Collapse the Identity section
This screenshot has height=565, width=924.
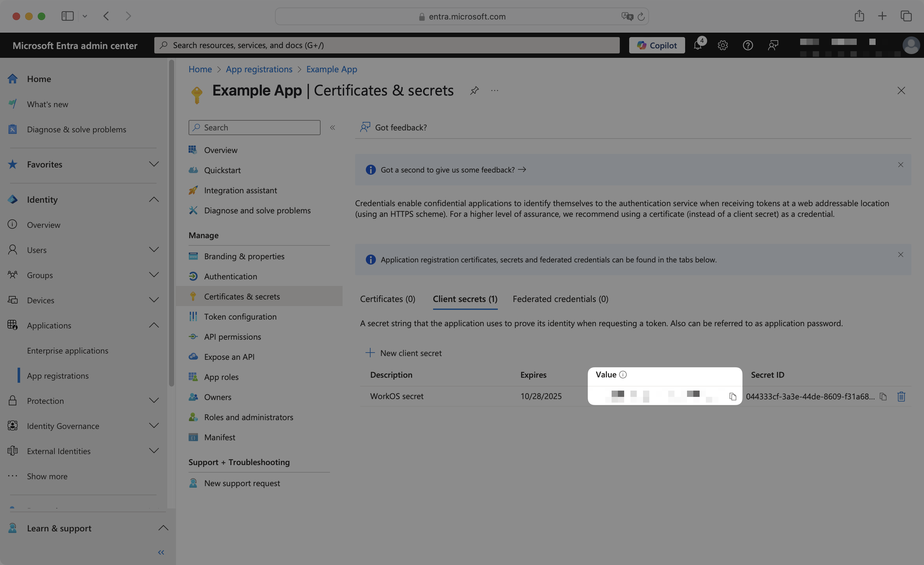(x=154, y=200)
